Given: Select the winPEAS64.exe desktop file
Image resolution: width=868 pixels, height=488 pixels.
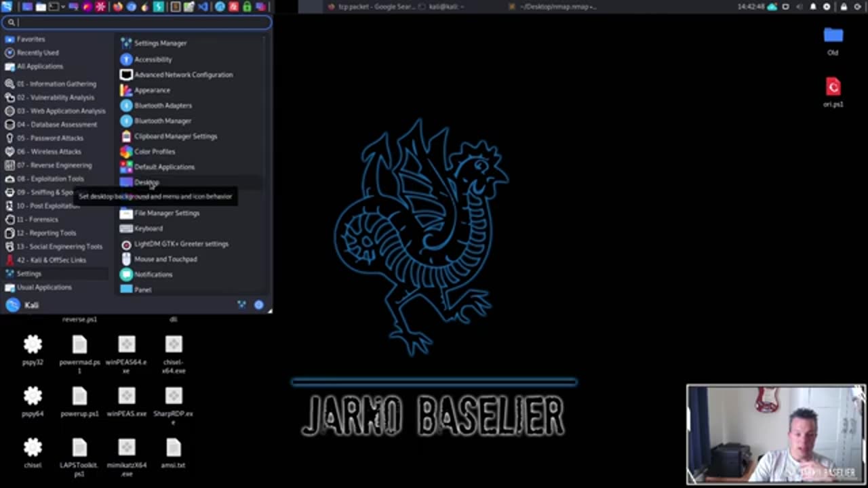Looking at the screenshot, I should pyautogui.click(x=126, y=354).
